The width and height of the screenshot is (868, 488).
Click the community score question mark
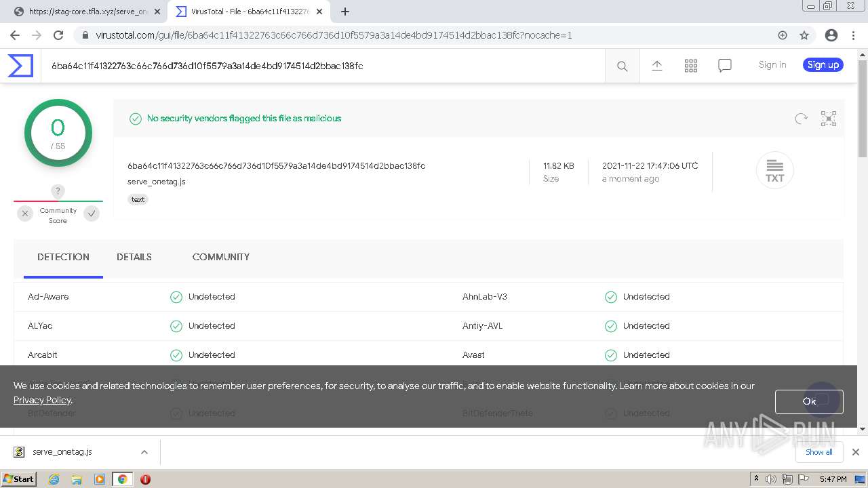pos(58,191)
